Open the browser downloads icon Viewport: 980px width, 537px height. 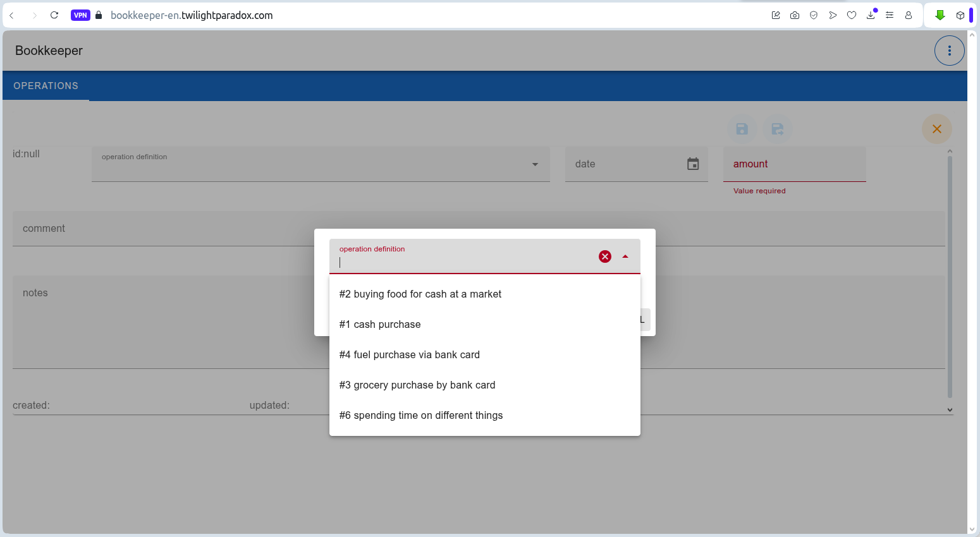pyautogui.click(x=871, y=15)
